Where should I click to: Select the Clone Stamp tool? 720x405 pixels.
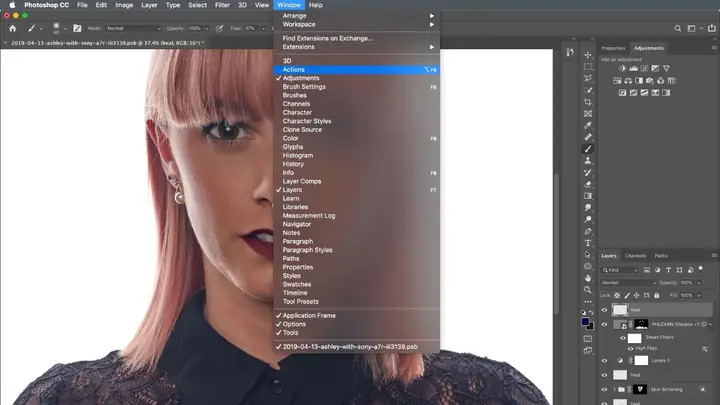[588, 161]
